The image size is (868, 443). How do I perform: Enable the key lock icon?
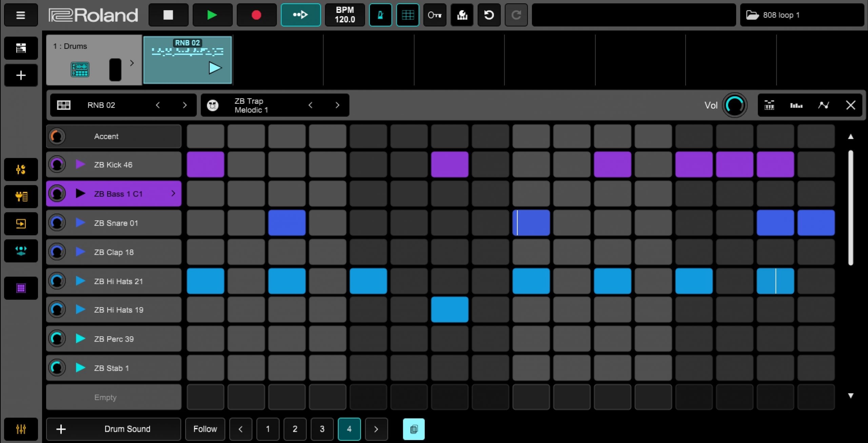(435, 15)
